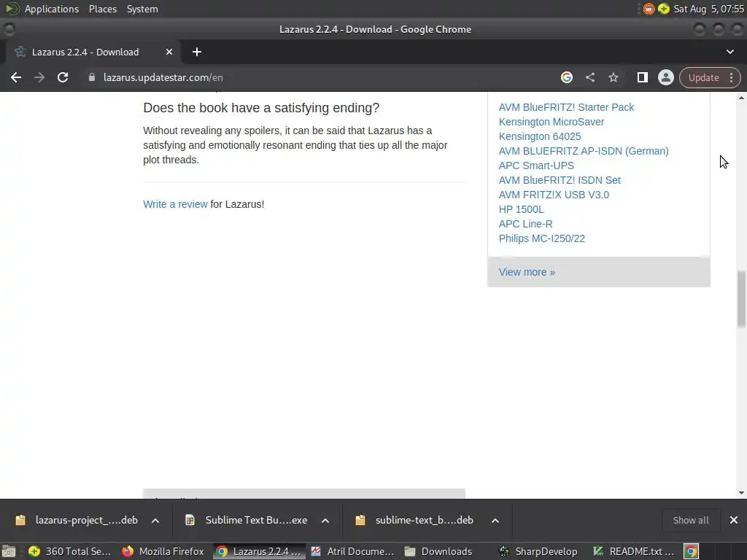747x560 pixels.
Task: Click the date and time clock
Action: 708,9
